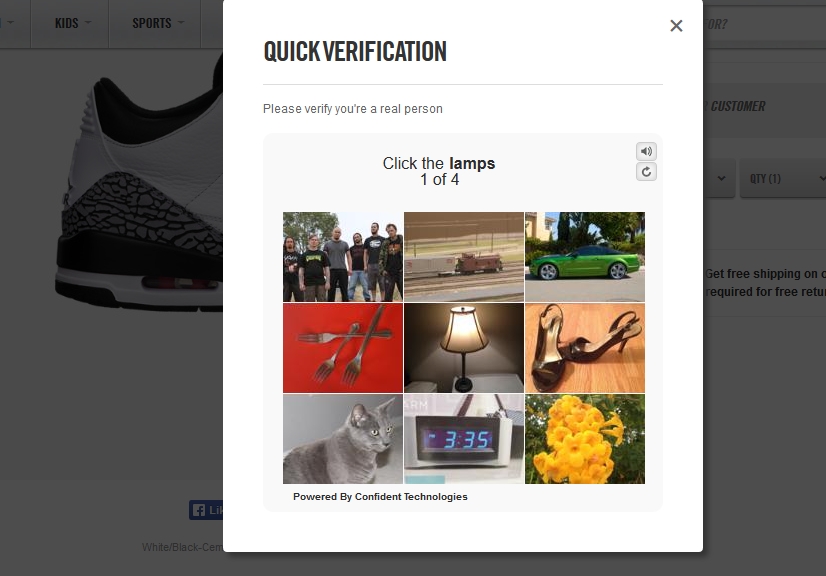Select the yellow flowers photo

point(585,439)
